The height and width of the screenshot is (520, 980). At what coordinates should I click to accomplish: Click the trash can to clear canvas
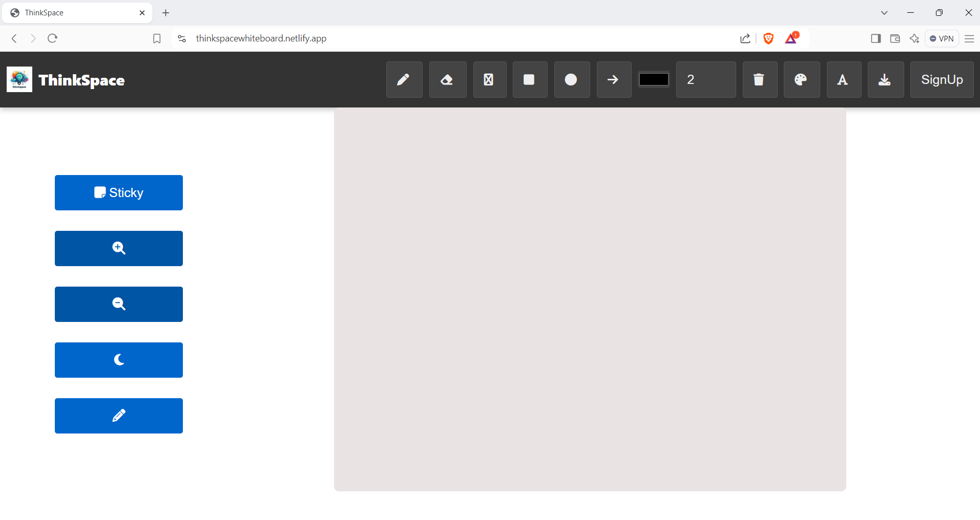tap(759, 79)
